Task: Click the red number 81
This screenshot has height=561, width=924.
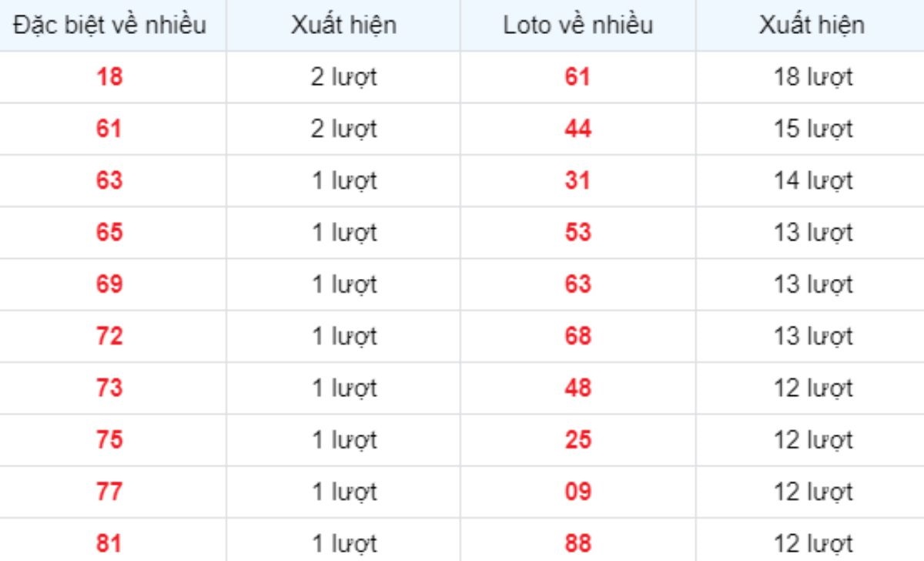Action: point(109,543)
